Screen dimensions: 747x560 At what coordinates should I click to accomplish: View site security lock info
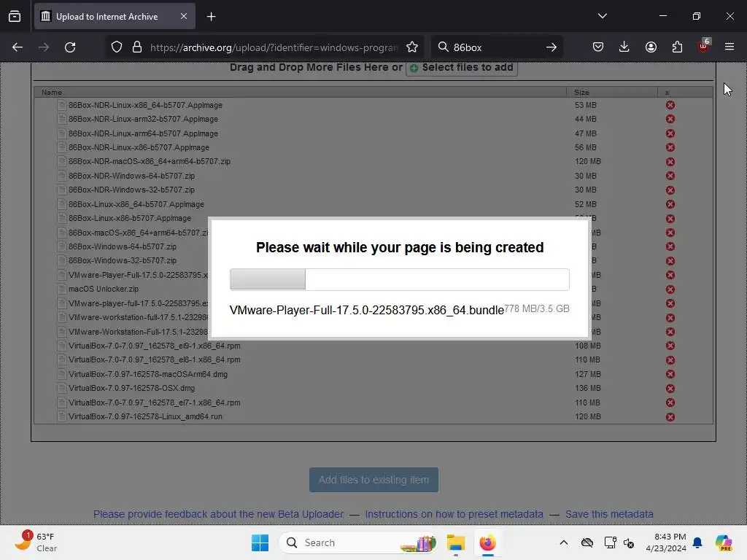137,47
